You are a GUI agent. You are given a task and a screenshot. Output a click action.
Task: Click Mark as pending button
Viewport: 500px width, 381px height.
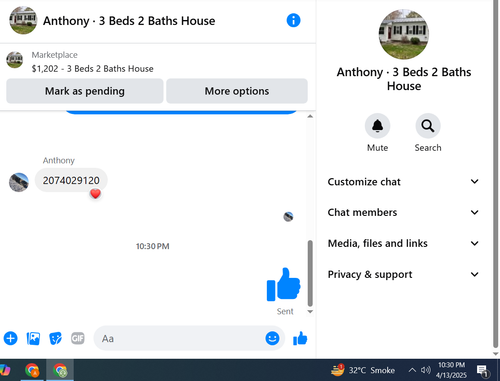(85, 91)
